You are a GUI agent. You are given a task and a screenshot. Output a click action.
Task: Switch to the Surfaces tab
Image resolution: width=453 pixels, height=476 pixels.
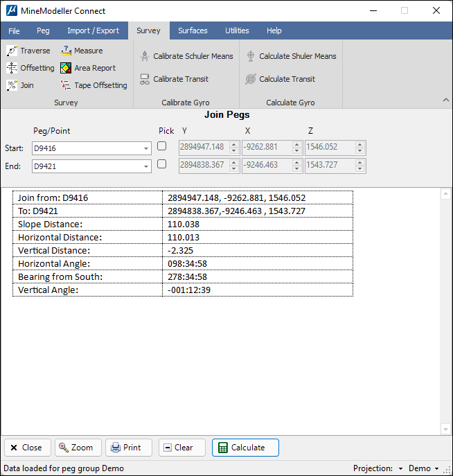coord(193,30)
